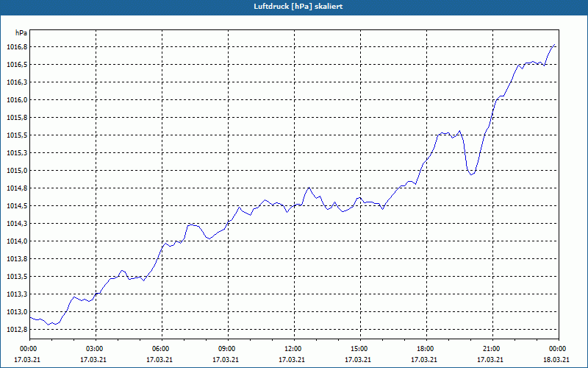Click the 1016,5 y-axis value
The image size is (588, 368).
(17, 65)
